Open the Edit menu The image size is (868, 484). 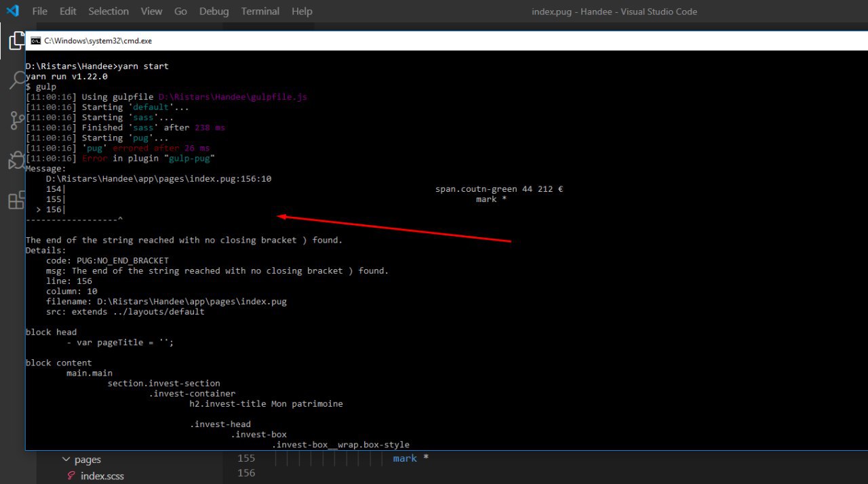click(x=68, y=12)
